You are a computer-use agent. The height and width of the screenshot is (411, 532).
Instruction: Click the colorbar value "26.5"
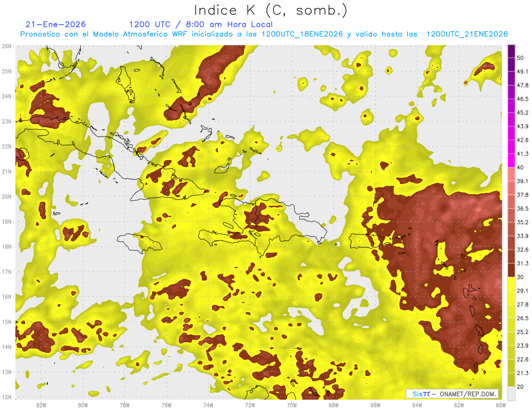pyautogui.click(x=523, y=318)
